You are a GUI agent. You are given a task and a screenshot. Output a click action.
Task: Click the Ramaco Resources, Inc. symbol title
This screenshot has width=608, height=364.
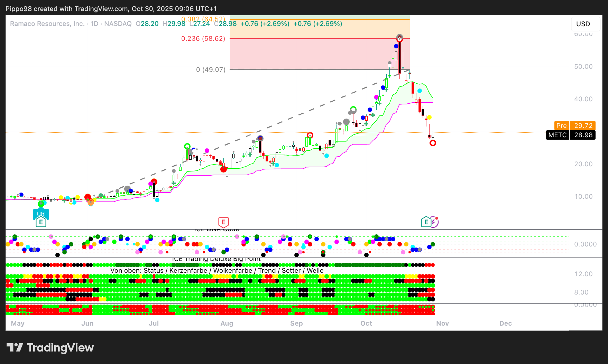[x=47, y=24]
